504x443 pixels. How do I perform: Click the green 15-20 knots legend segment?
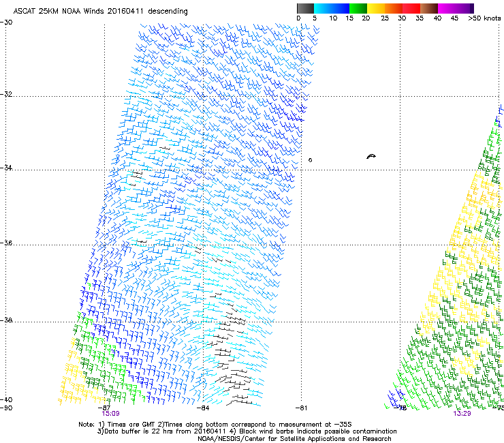click(358, 8)
